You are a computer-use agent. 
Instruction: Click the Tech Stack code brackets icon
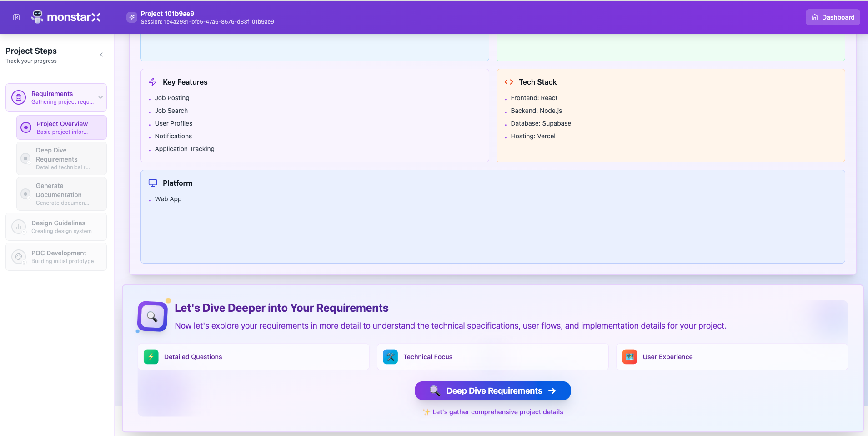(x=509, y=82)
